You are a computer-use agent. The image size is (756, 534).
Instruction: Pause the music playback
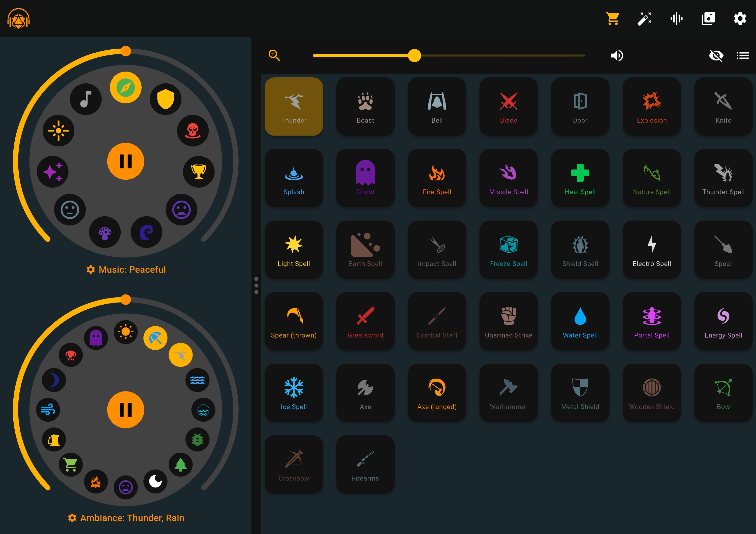pyautogui.click(x=126, y=161)
